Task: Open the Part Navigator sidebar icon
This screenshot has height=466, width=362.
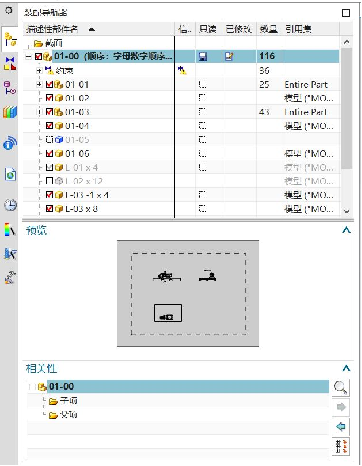Action: click(10, 88)
